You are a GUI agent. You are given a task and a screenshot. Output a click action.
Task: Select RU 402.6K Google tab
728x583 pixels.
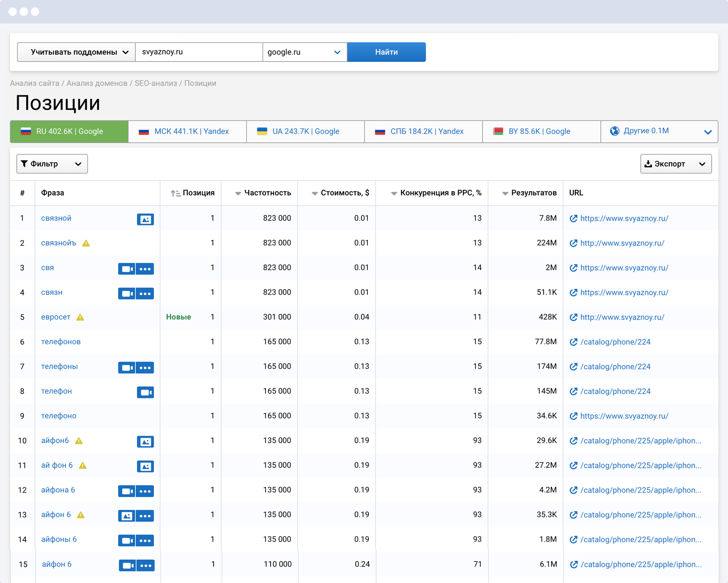[x=69, y=132]
